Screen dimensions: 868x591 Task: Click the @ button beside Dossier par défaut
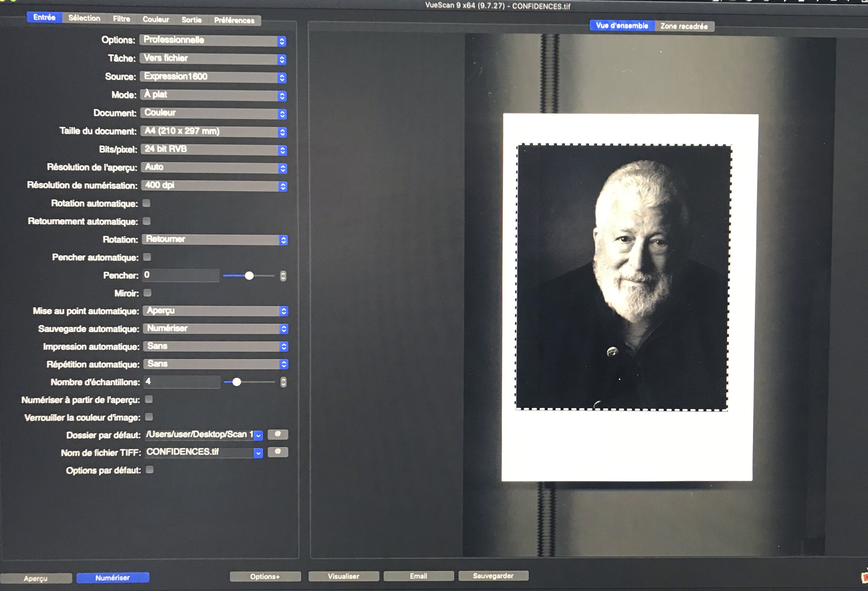(x=277, y=434)
